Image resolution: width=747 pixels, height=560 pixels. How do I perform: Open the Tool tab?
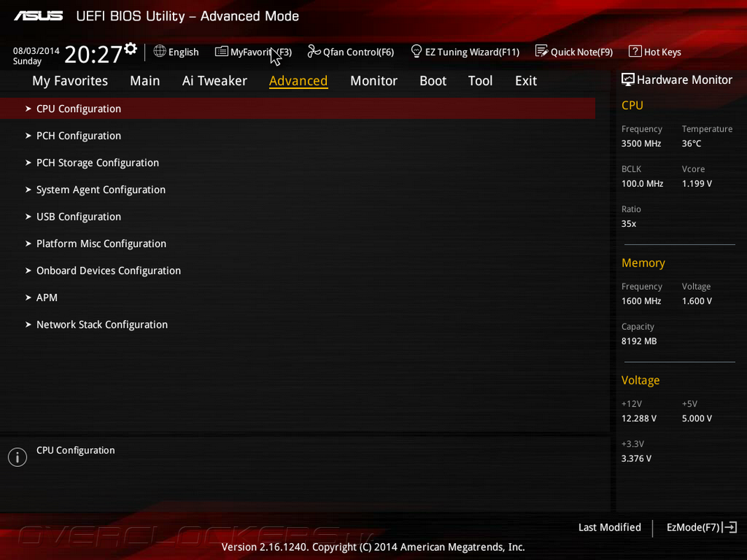480,81
